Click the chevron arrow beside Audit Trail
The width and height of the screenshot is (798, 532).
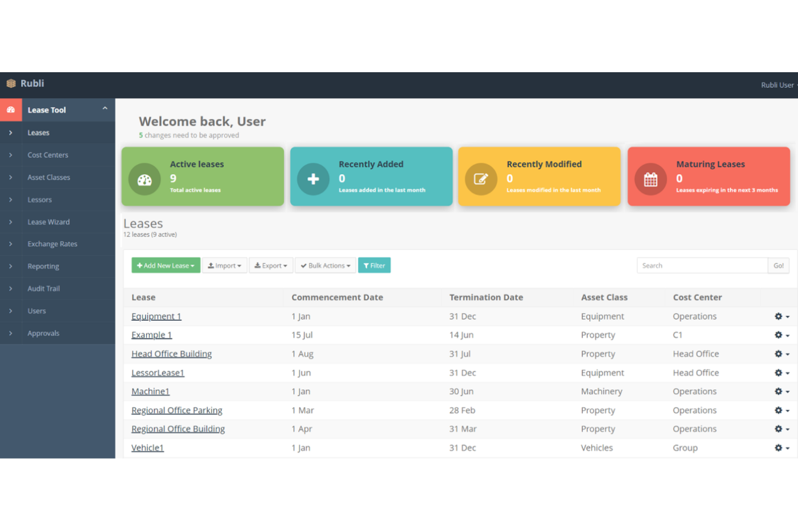tap(10, 288)
